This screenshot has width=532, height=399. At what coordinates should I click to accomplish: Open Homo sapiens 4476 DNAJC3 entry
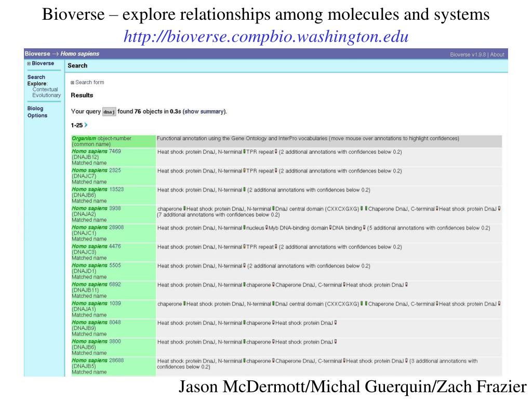pos(96,246)
